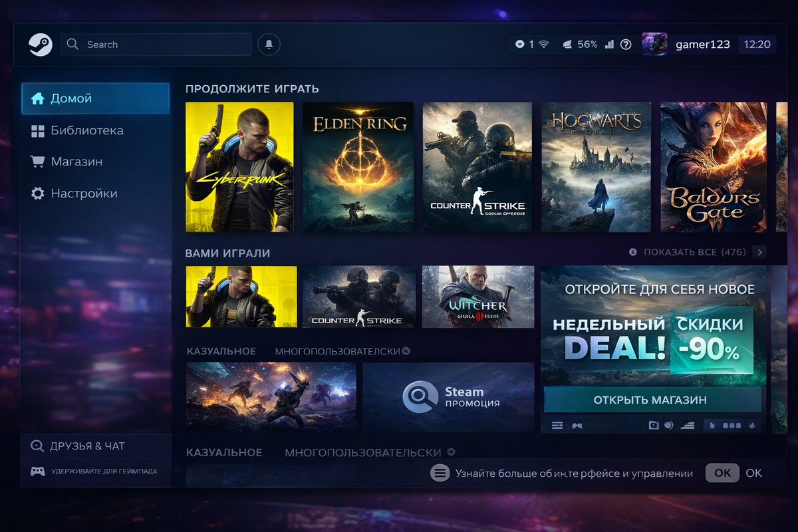The width and height of the screenshot is (798, 532).
Task: Click the Steam logo icon
Action: [41, 45]
